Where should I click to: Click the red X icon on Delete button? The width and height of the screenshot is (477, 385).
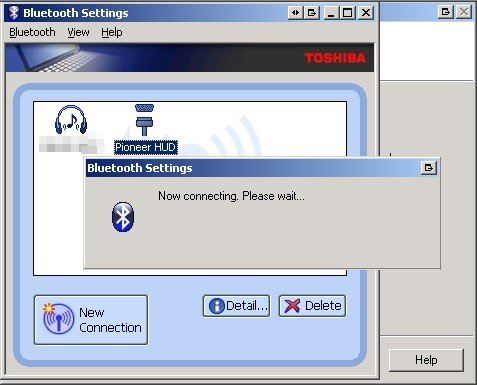pyautogui.click(x=292, y=306)
